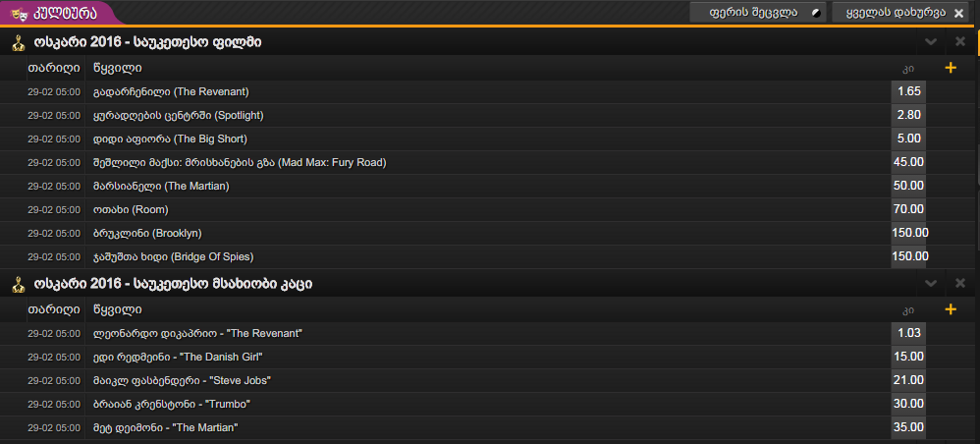The height and width of the screenshot is (444, 980).
Task: Select odds 50.00 for The Martian film
Action: (908, 186)
